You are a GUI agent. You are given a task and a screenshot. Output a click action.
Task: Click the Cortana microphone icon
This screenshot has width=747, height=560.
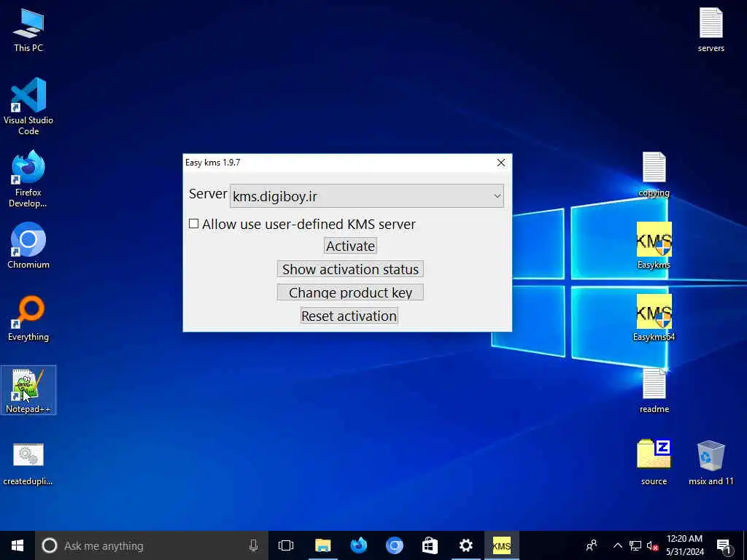(x=253, y=545)
